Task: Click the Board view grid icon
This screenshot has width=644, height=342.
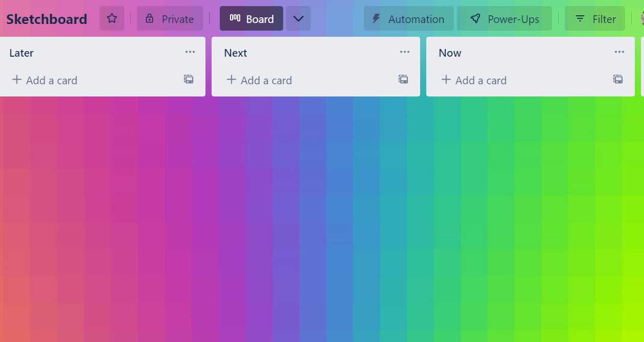Action: 235,18
